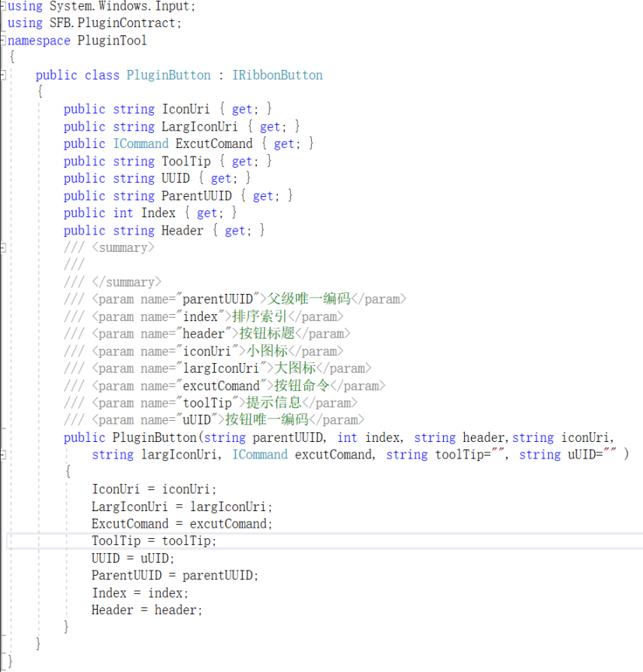Click the UUID property name declaration
The image size is (643, 672).
(x=176, y=178)
